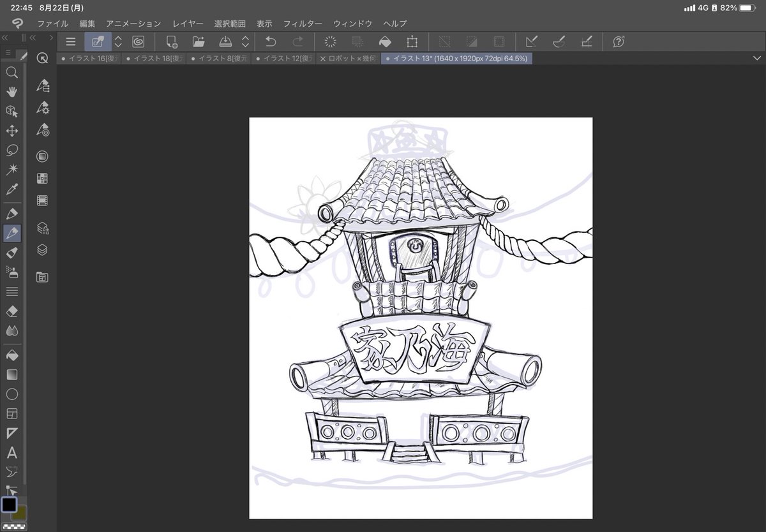766x532 pixels.
Task: Open the フィルター menu
Action: click(303, 24)
